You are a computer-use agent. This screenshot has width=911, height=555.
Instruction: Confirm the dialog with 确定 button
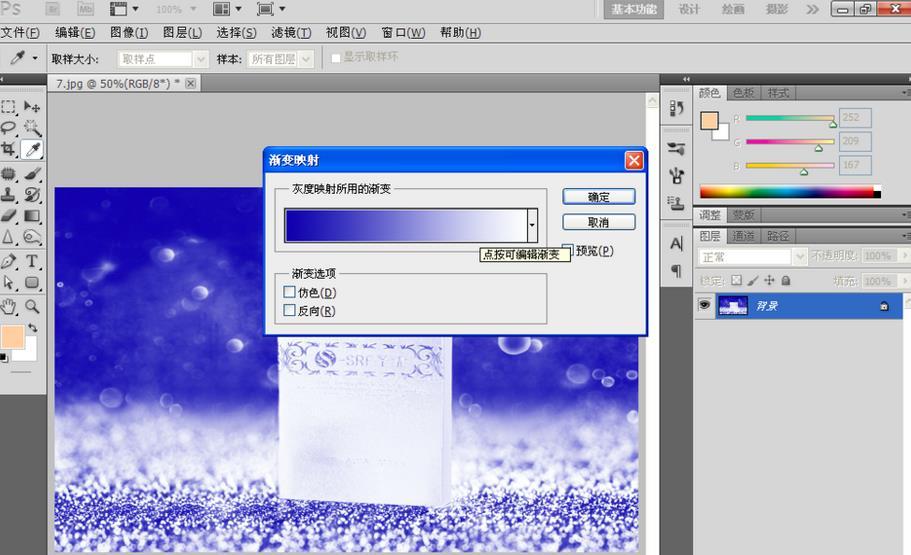point(598,196)
